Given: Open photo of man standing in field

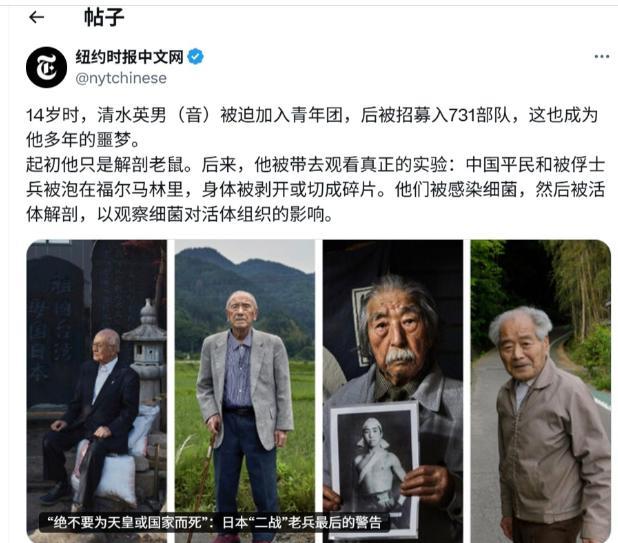Looking at the screenshot, I should (x=245, y=391).
